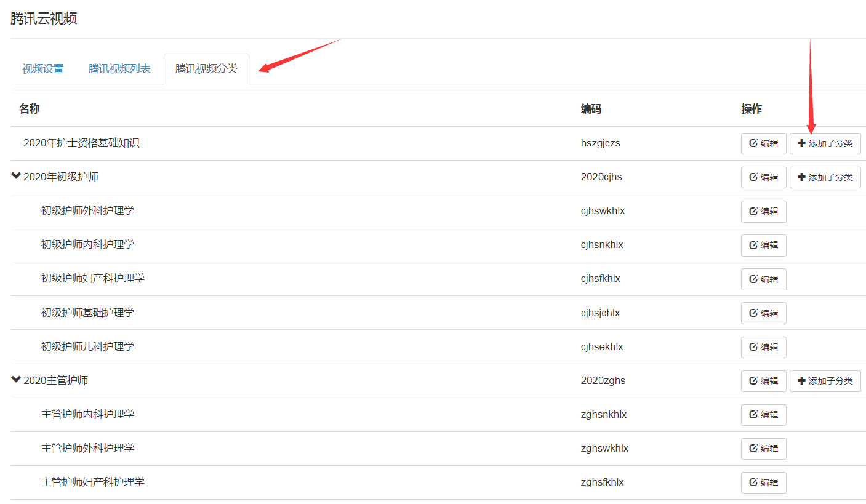The image size is (866, 504).
Task: Select the 主管护师内科护理学 name
Action: pyautogui.click(x=87, y=414)
